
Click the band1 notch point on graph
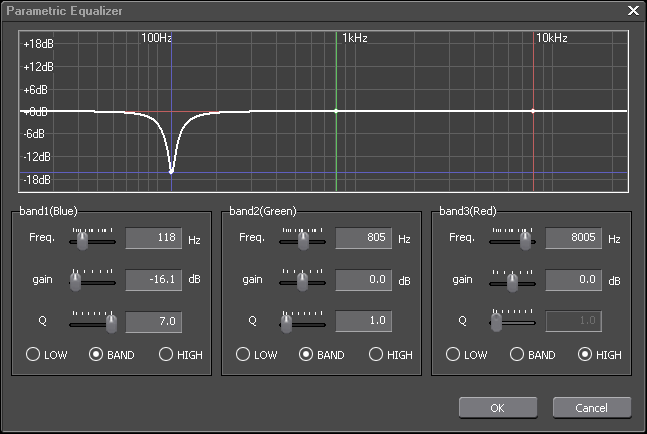coord(172,171)
